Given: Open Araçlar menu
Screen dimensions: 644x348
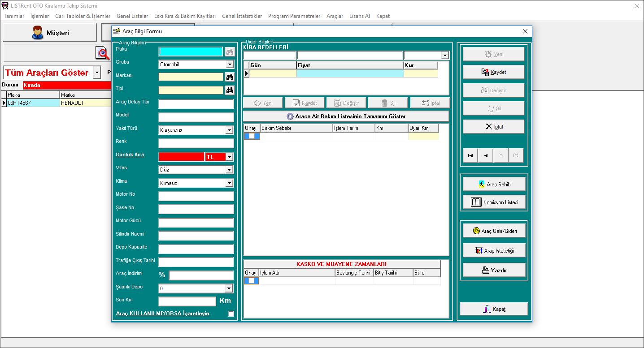Looking at the screenshot, I should (335, 16).
